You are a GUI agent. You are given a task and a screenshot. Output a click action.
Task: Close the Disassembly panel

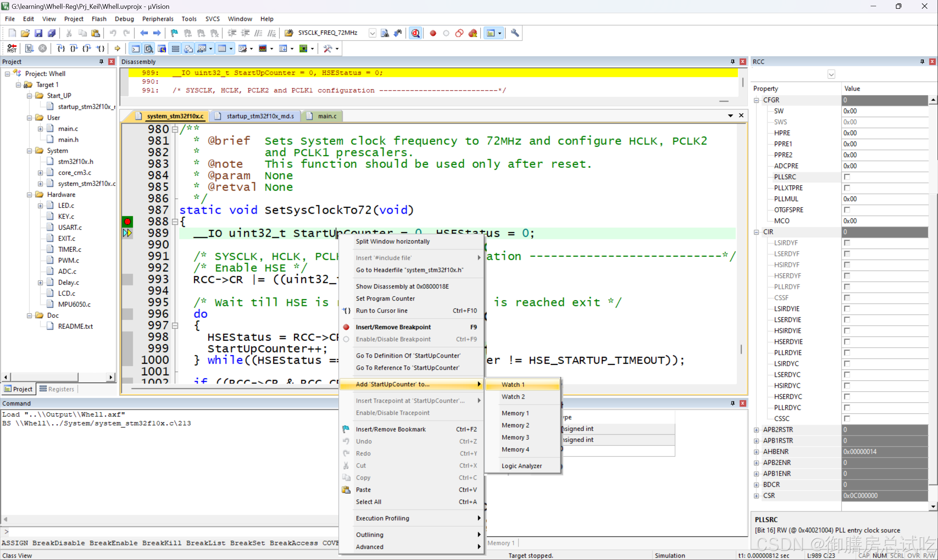742,62
